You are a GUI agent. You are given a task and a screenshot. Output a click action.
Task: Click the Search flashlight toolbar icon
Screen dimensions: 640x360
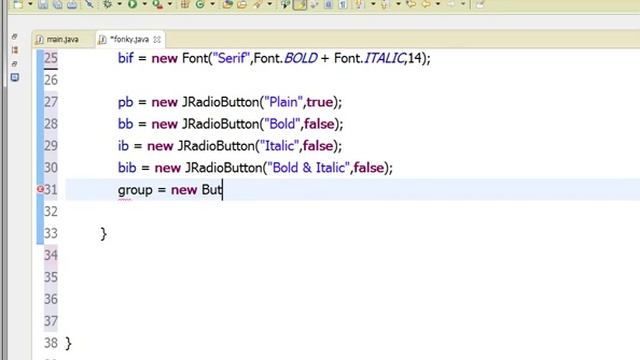(258, 4)
